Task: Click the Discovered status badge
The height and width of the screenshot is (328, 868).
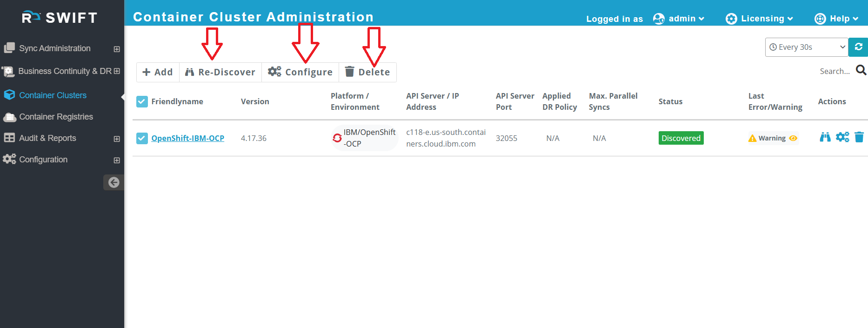Action: [x=681, y=138]
